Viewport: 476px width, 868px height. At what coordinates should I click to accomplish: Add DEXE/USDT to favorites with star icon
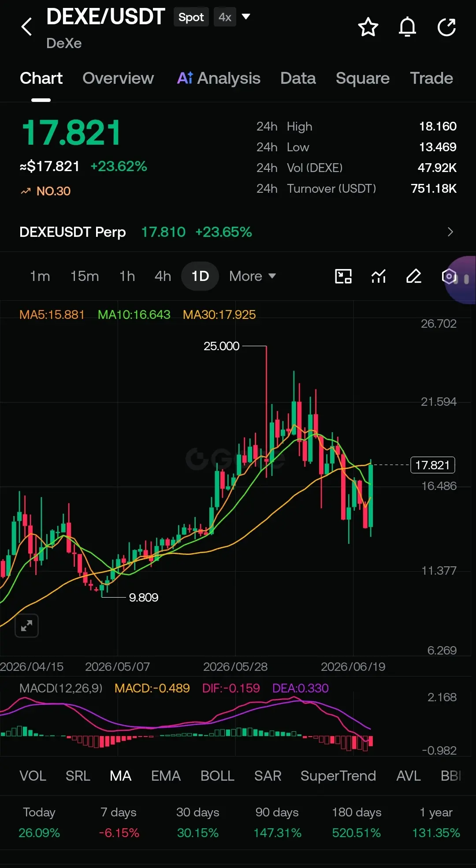(368, 27)
